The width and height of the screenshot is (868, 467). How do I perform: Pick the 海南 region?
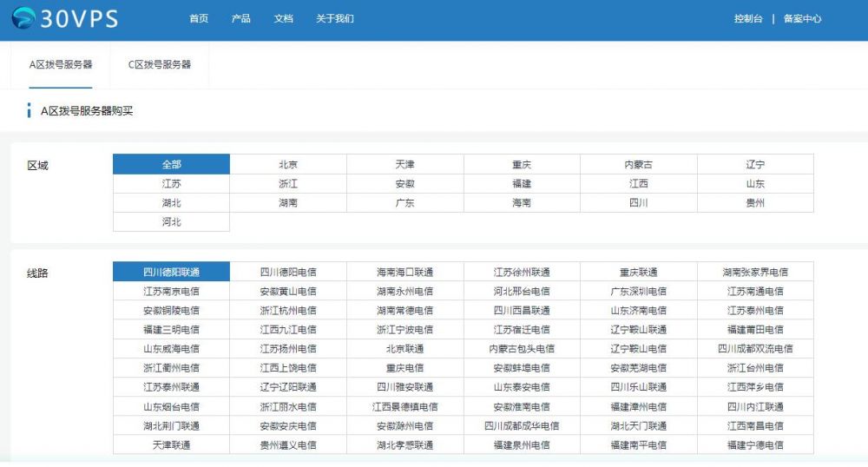click(x=522, y=203)
